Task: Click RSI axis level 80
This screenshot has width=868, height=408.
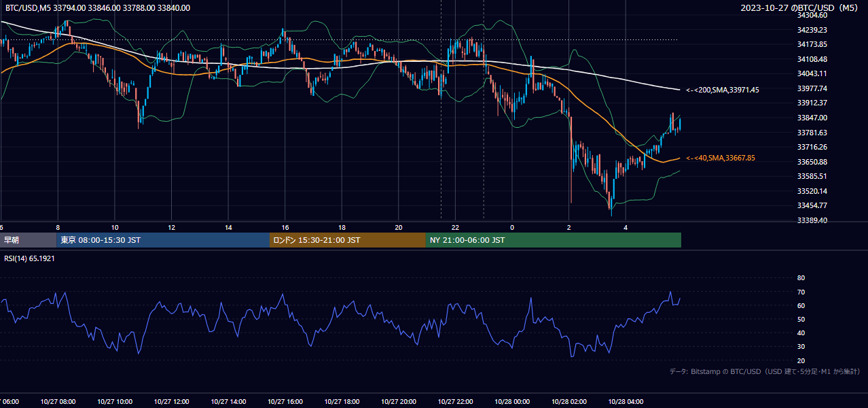Action: click(801, 278)
